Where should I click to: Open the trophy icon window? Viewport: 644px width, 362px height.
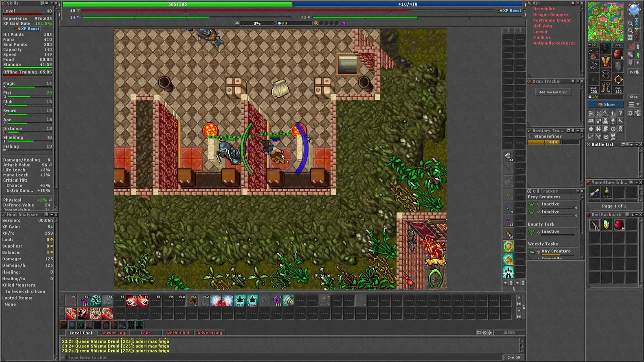pos(613,121)
